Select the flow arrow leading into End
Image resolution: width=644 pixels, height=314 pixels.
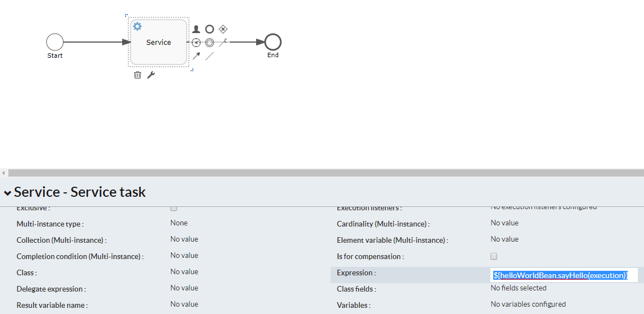[x=247, y=42]
